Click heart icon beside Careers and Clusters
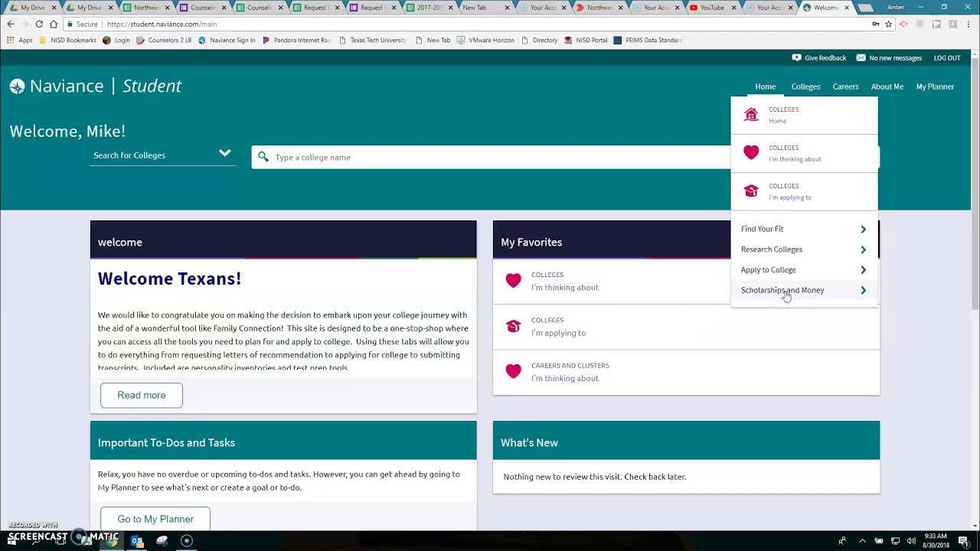This screenshot has height=551, width=980. (513, 371)
